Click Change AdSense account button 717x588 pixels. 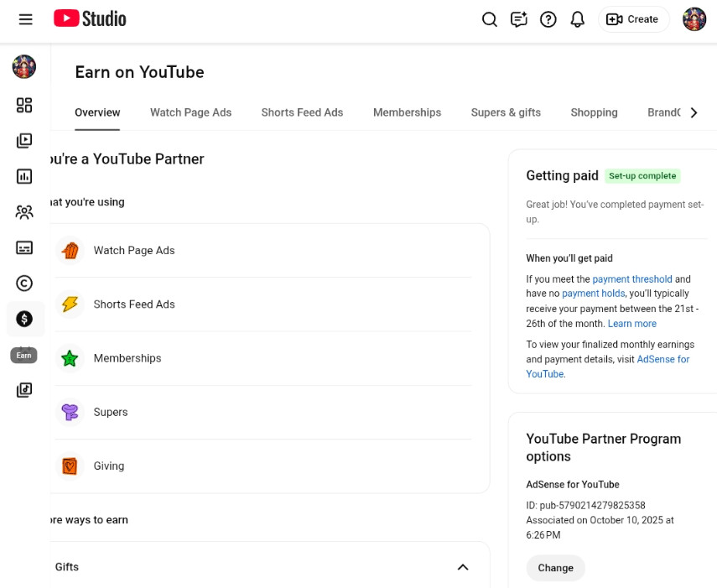click(555, 568)
